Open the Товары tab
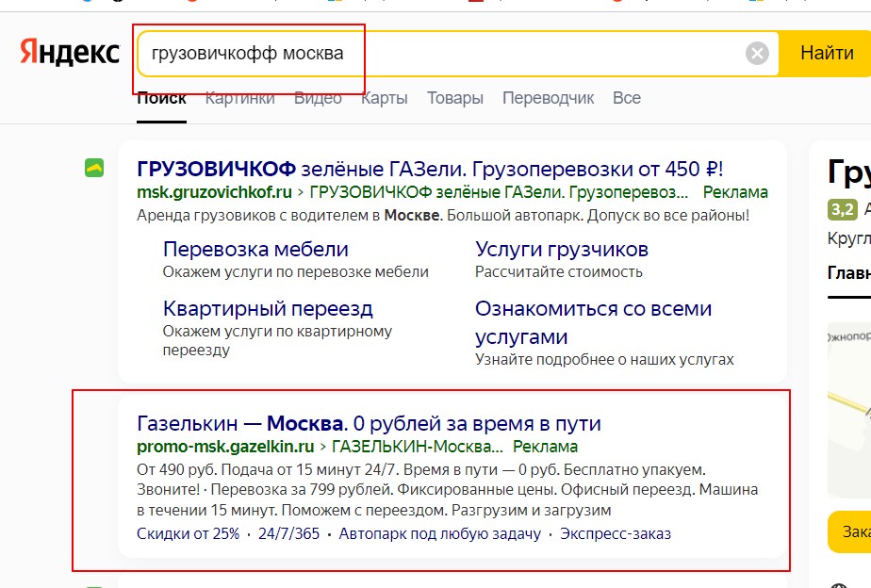 (454, 98)
